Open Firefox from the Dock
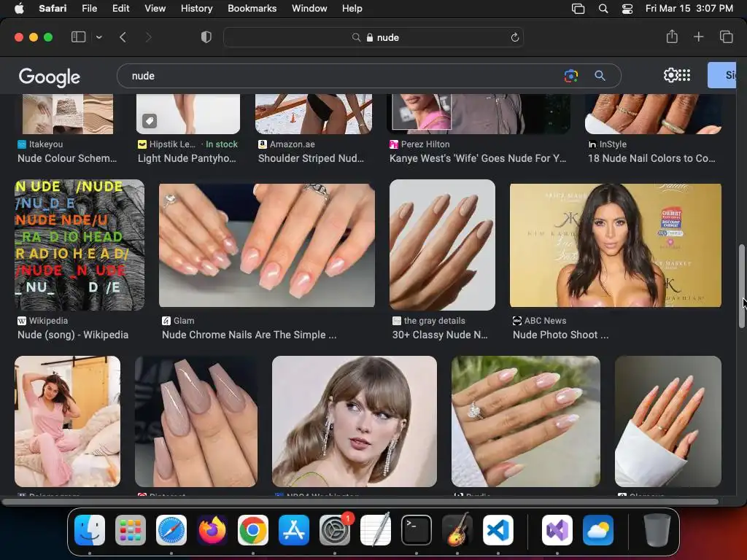Screen dimensions: 747x560 click(x=212, y=530)
